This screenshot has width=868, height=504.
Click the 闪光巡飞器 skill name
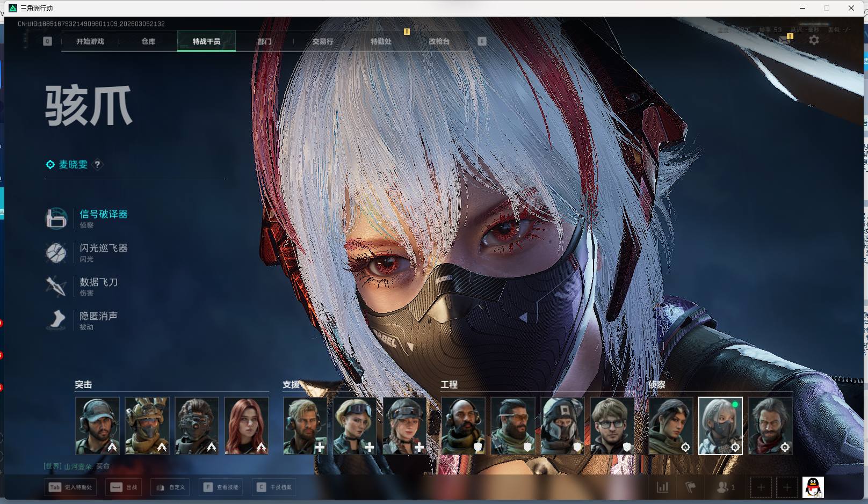point(104,248)
